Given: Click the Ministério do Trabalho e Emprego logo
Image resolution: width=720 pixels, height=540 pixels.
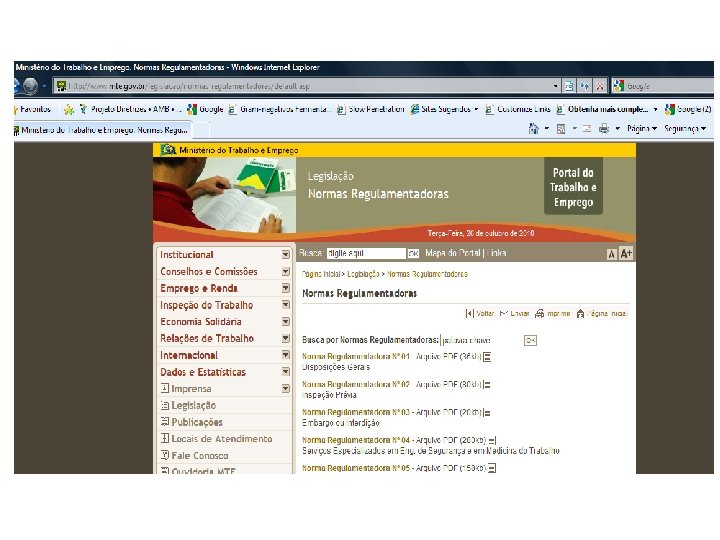Looking at the screenshot, I should click(x=168, y=150).
